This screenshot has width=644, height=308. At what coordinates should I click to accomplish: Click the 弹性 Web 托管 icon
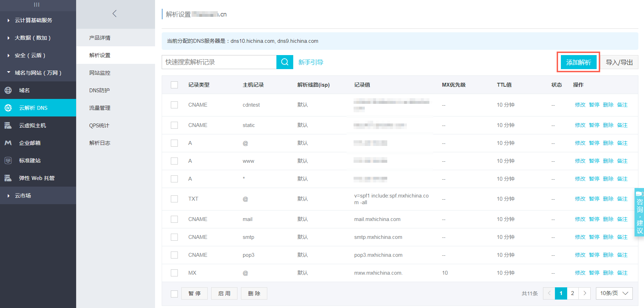click(8, 178)
